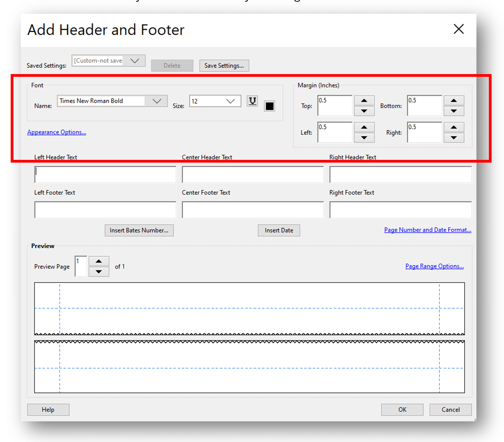Click Save Settings button

(224, 65)
